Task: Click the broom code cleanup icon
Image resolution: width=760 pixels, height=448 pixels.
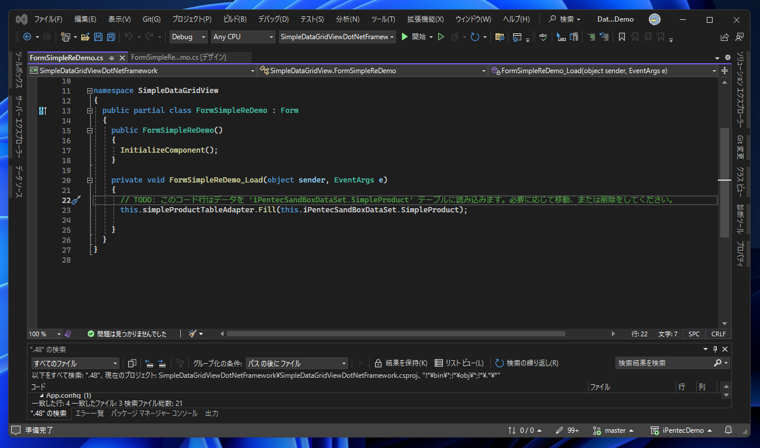Action: pyautogui.click(x=193, y=334)
